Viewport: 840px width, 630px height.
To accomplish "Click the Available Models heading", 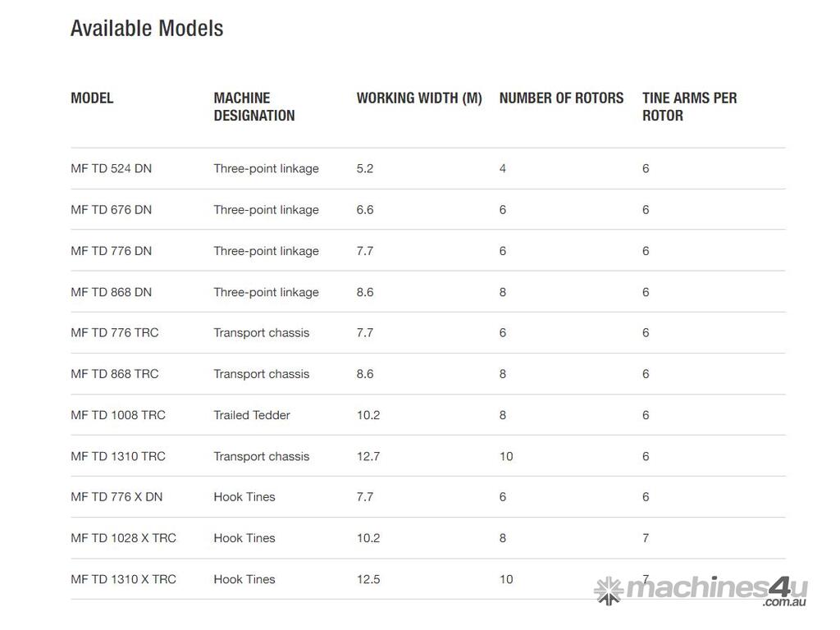I will [147, 28].
